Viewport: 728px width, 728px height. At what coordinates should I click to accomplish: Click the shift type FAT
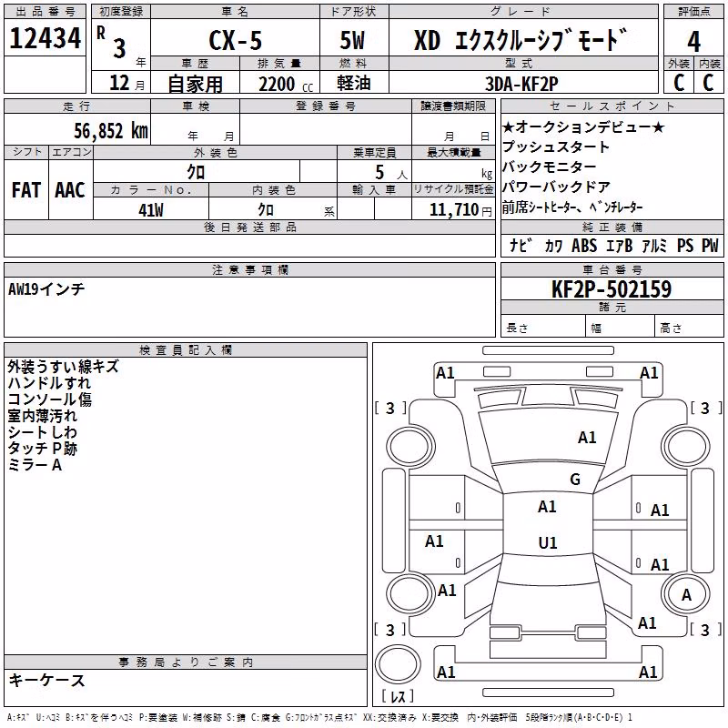(x=26, y=190)
